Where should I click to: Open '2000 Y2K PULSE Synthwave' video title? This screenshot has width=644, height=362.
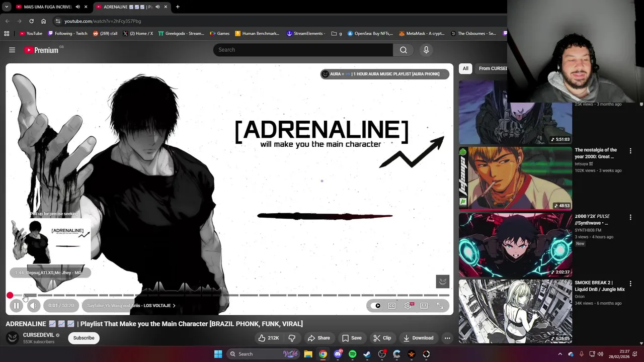pyautogui.click(x=593, y=219)
